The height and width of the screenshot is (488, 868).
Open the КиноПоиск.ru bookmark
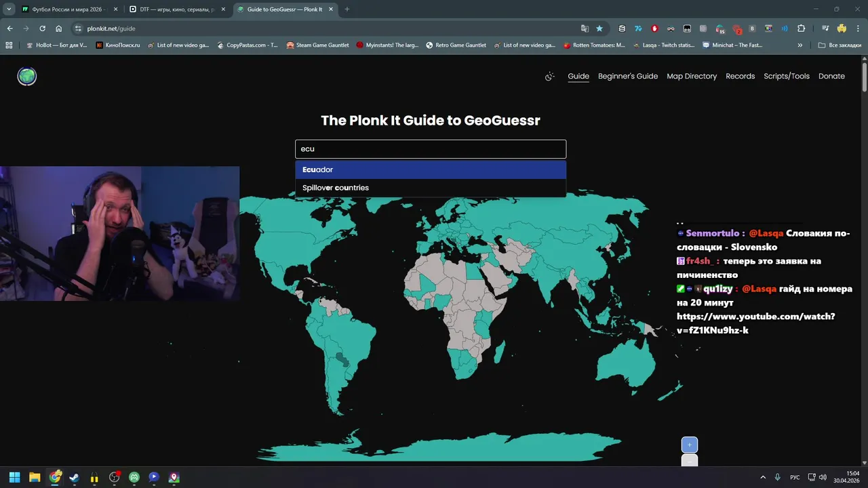coord(118,45)
